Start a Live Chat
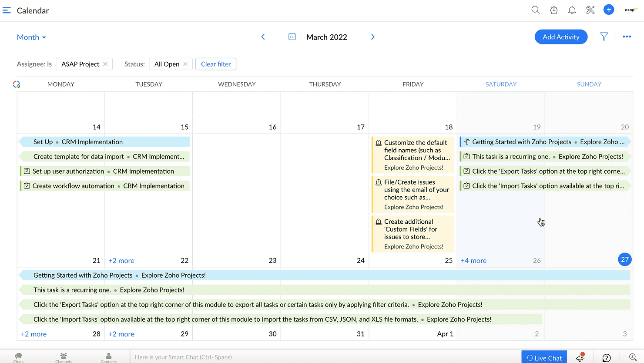The image size is (644, 363). (544, 358)
